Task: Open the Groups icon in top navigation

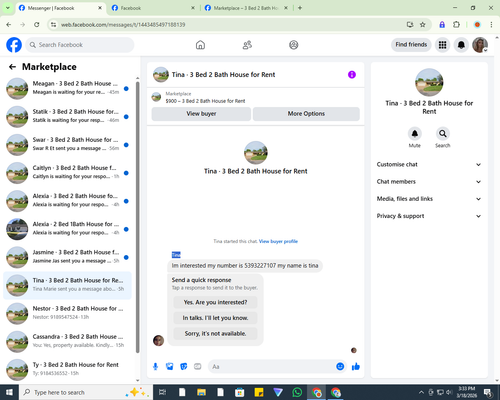Action: (294, 45)
